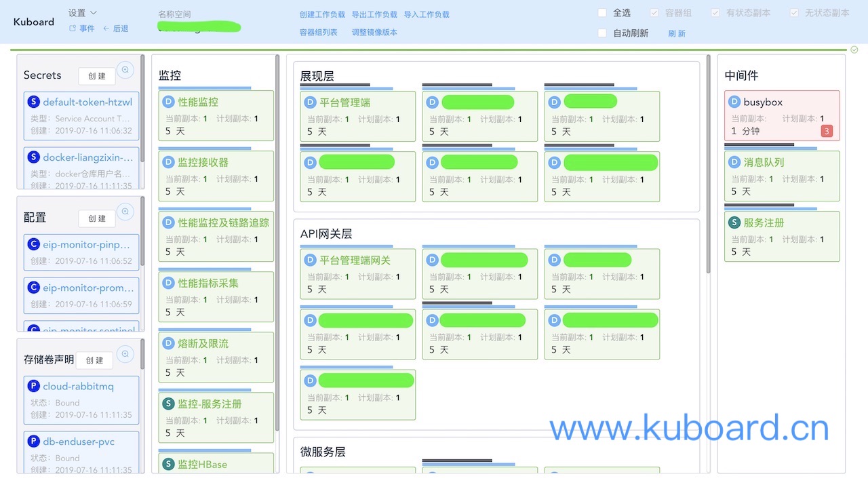Screen dimensions: 868x487
Task: Open the 设置 dropdown menu
Action: click(x=83, y=13)
